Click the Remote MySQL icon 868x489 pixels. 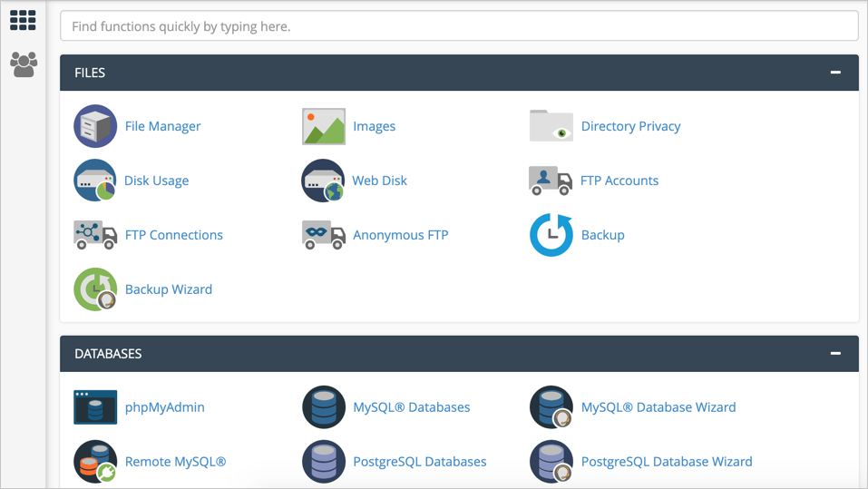(95, 461)
